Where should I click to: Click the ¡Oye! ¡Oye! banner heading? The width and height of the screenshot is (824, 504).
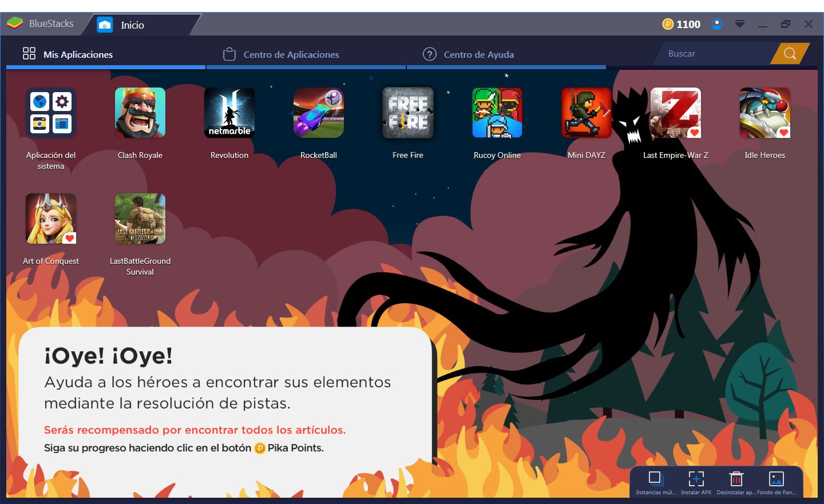(x=109, y=356)
